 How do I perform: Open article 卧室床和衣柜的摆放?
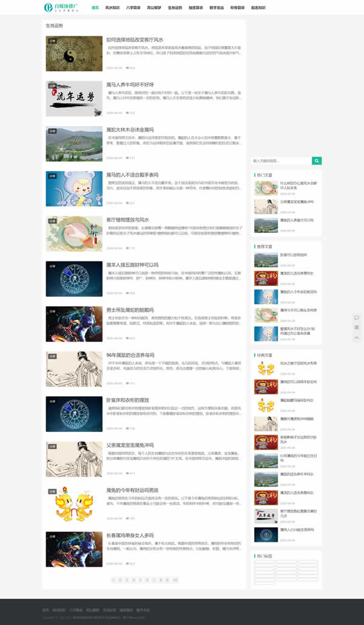pos(127,400)
